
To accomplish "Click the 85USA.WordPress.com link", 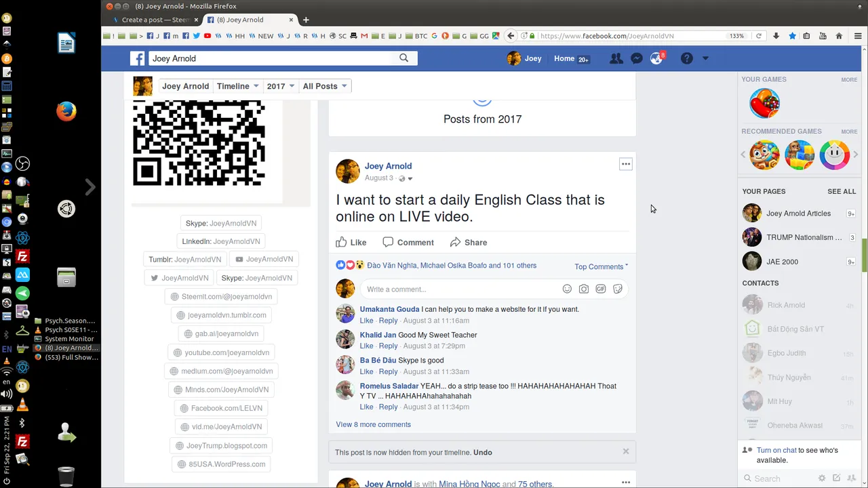I will (x=220, y=464).
